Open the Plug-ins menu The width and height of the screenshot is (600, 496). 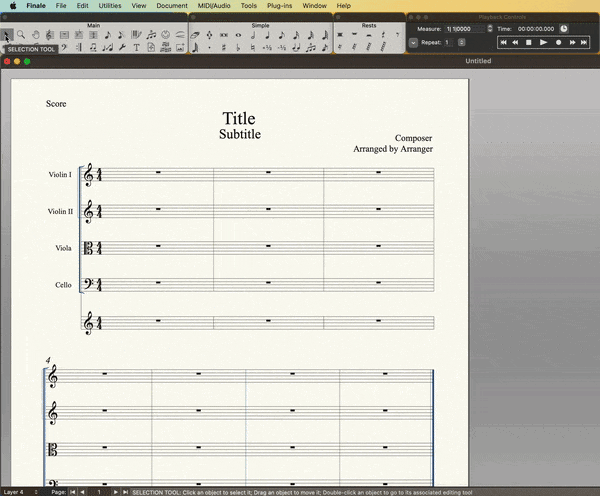[x=280, y=5]
